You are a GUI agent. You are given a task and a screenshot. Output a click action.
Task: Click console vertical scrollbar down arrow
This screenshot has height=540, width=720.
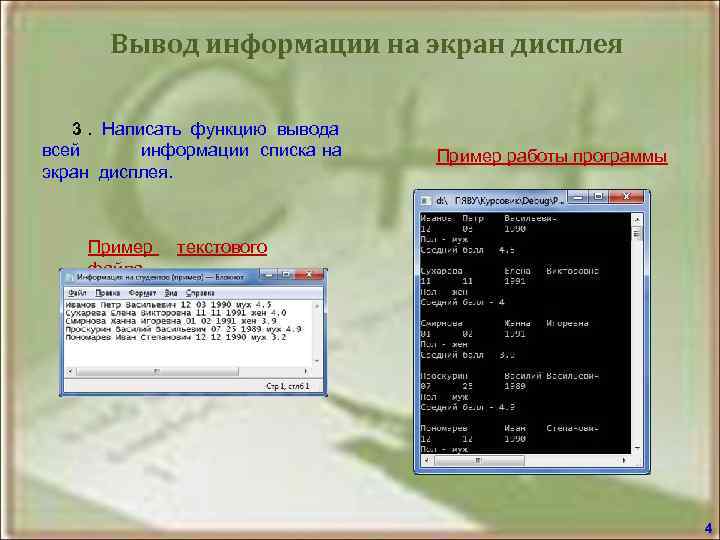coord(637,448)
